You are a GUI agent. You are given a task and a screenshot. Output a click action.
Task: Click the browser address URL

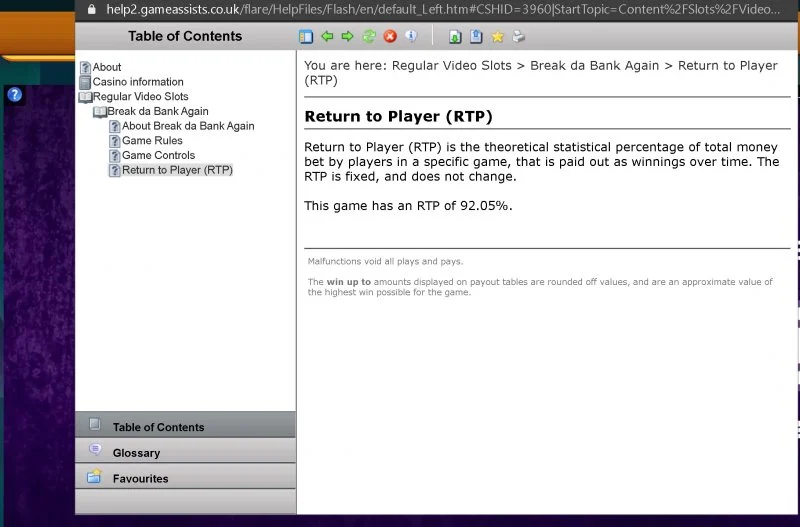point(443,9)
